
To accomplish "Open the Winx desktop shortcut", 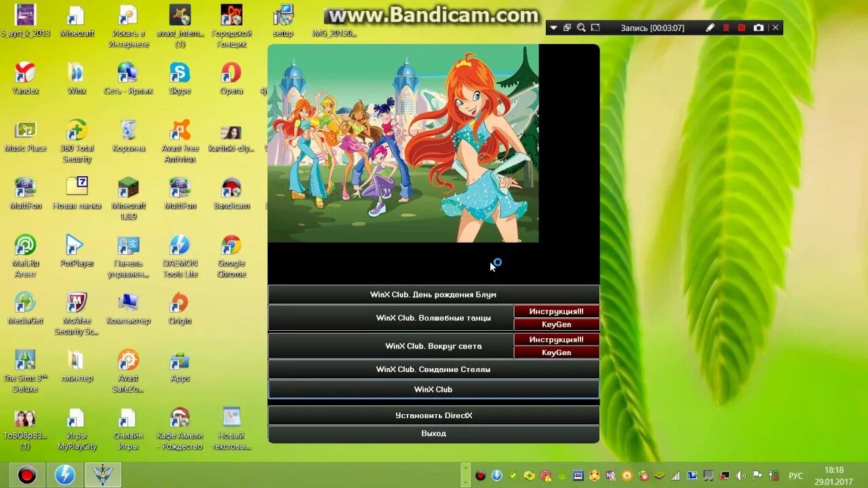I will [x=77, y=78].
